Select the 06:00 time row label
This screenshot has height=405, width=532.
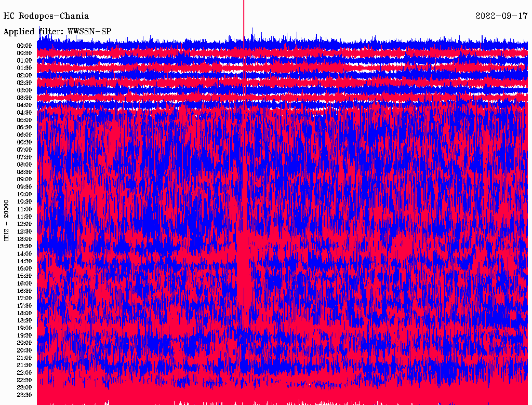[24, 134]
